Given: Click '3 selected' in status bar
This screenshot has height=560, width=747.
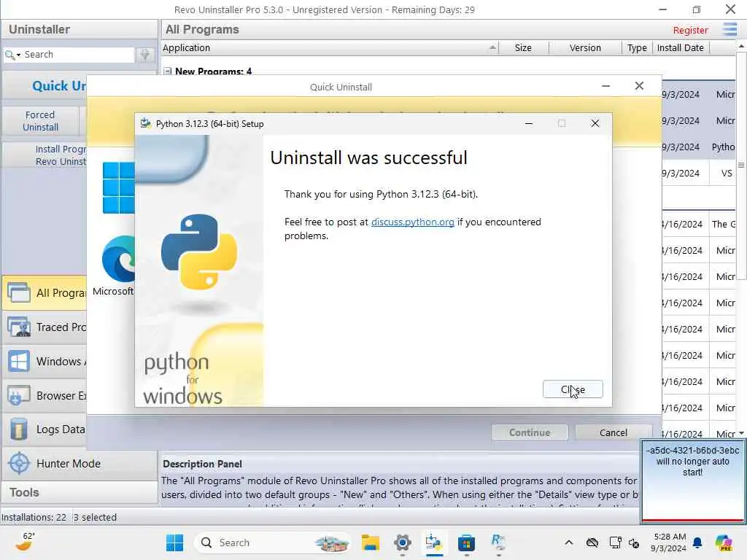Looking at the screenshot, I should (x=95, y=517).
